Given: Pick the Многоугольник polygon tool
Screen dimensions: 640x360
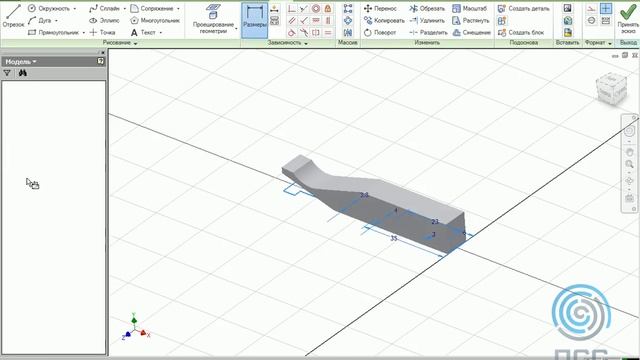Looking at the screenshot, I should (155, 20).
